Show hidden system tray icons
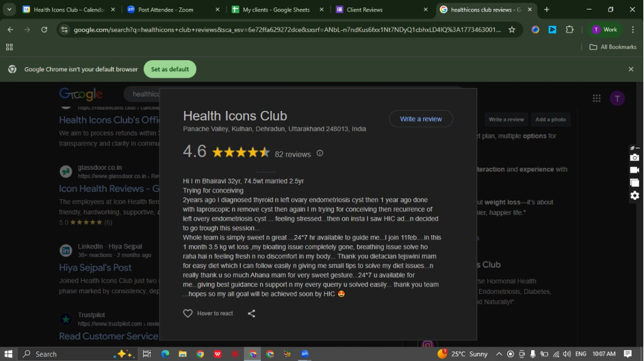Image resolution: width=644 pixels, height=361 pixels. pos(499,353)
